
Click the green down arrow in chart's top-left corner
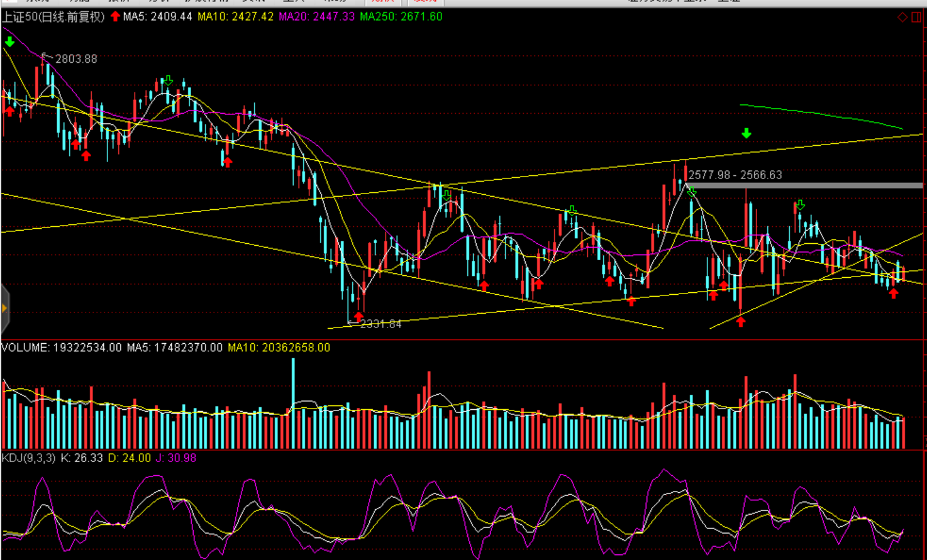tap(9, 42)
